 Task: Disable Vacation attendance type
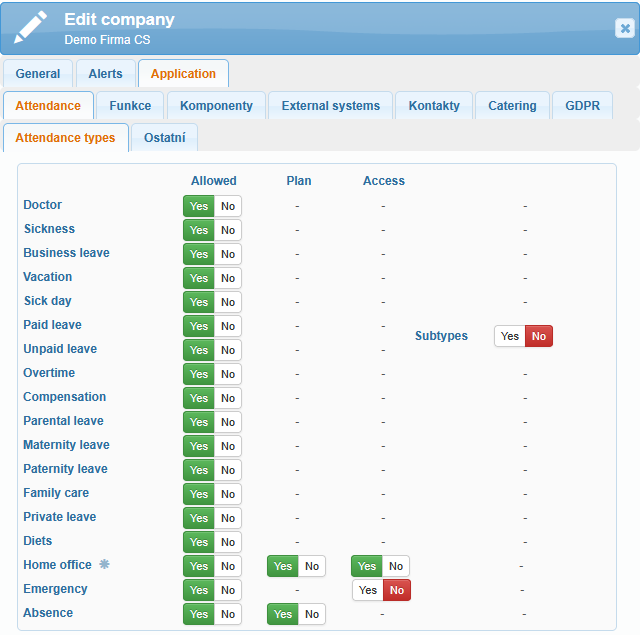coord(228,278)
